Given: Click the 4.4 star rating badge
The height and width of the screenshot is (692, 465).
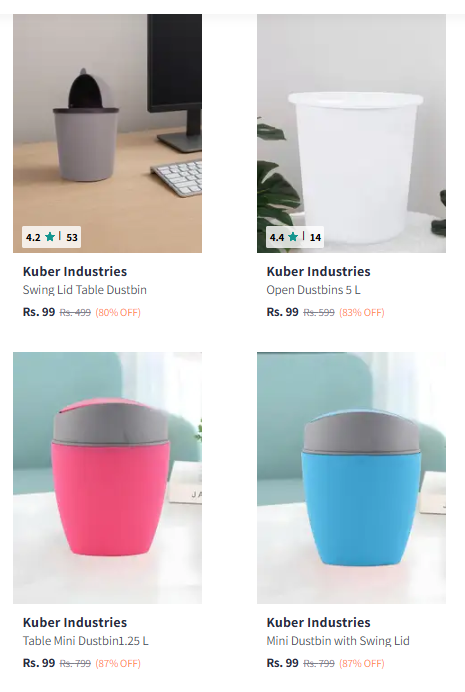Looking at the screenshot, I should pyautogui.click(x=295, y=237).
